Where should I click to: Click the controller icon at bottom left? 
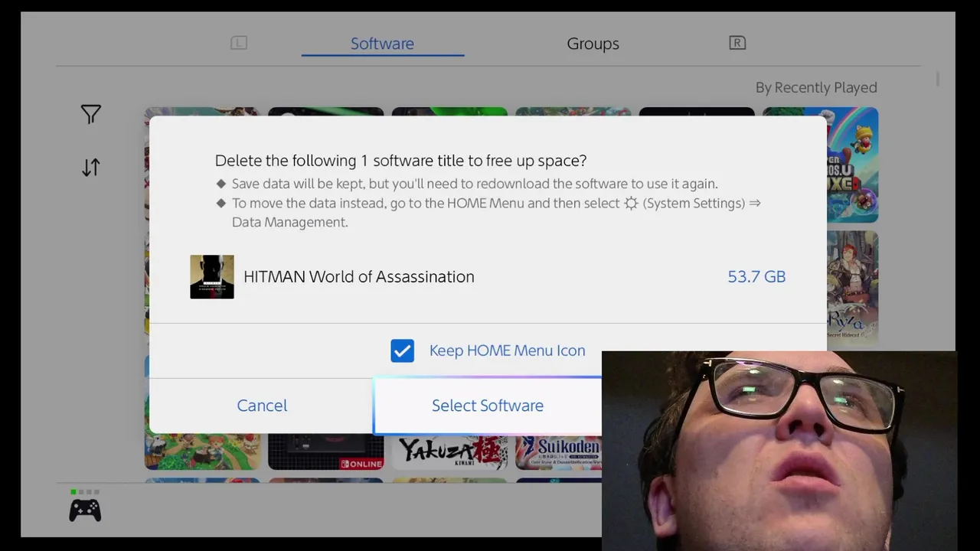point(85,510)
